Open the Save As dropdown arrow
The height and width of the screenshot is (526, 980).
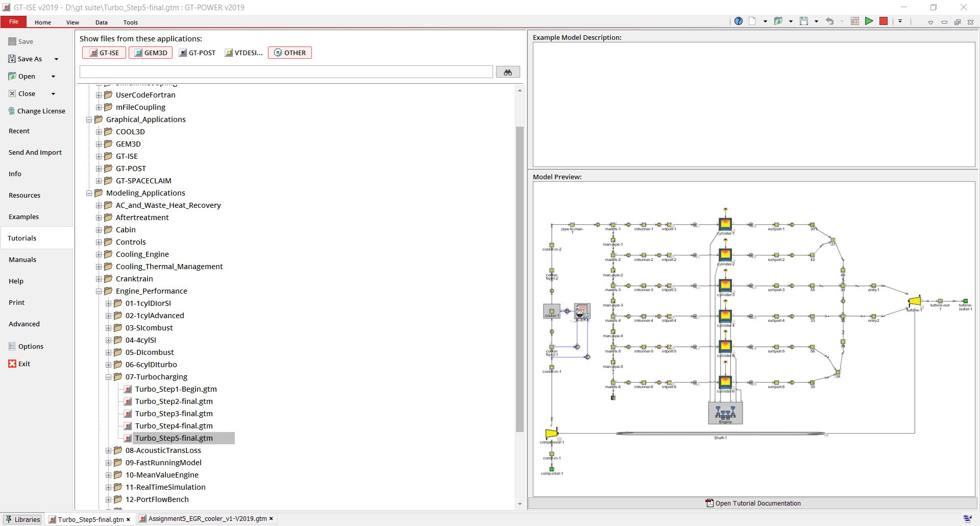coord(56,59)
